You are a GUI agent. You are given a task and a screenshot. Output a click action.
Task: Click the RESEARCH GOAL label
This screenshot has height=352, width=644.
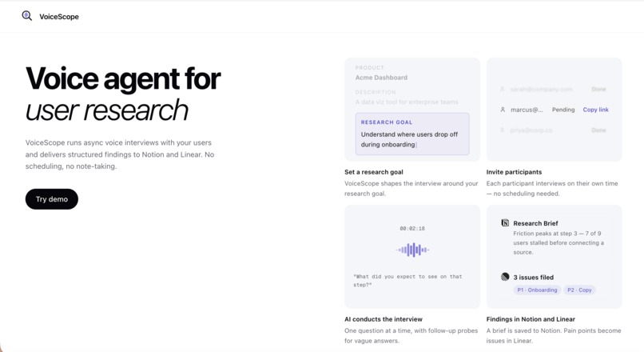pos(387,122)
